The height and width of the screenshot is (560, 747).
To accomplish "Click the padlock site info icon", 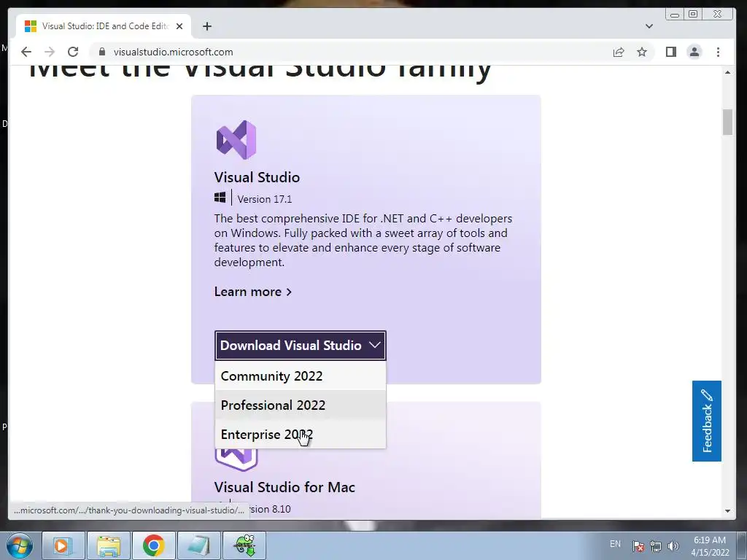I will click(101, 52).
